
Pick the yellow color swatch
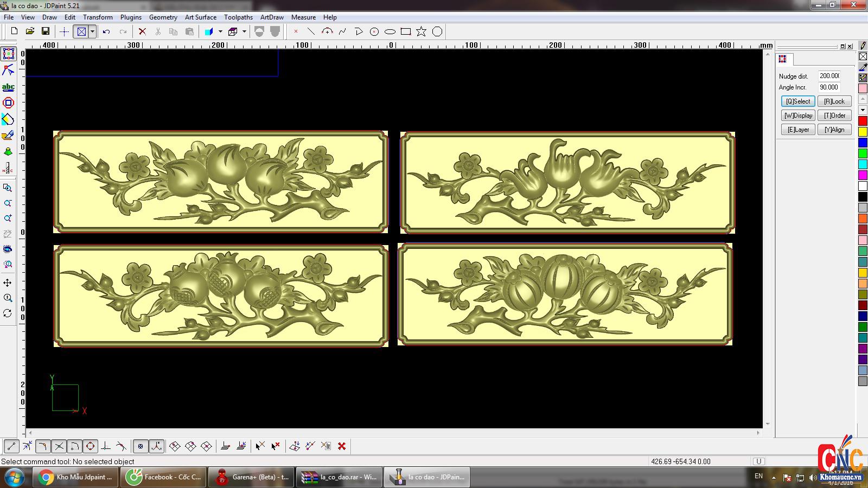pyautogui.click(x=863, y=132)
